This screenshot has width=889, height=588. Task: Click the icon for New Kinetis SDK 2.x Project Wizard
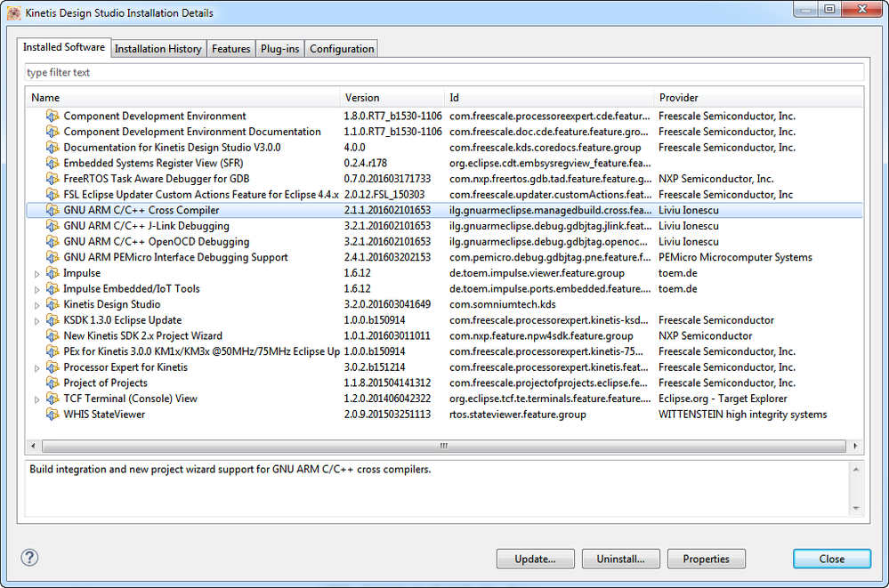point(53,335)
